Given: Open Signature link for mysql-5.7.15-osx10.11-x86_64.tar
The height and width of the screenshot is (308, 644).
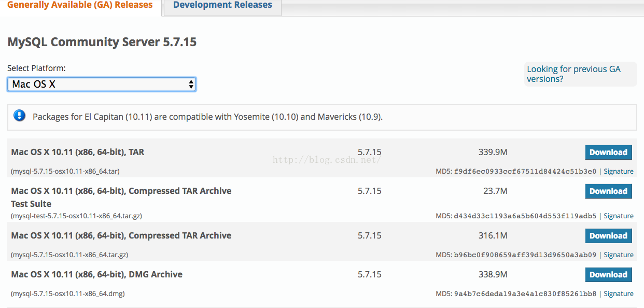Looking at the screenshot, I should (x=619, y=171).
